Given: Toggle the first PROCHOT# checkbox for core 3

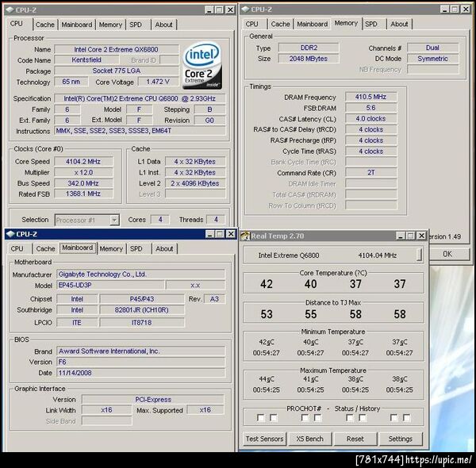Looking at the screenshot, I should click(393, 418).
